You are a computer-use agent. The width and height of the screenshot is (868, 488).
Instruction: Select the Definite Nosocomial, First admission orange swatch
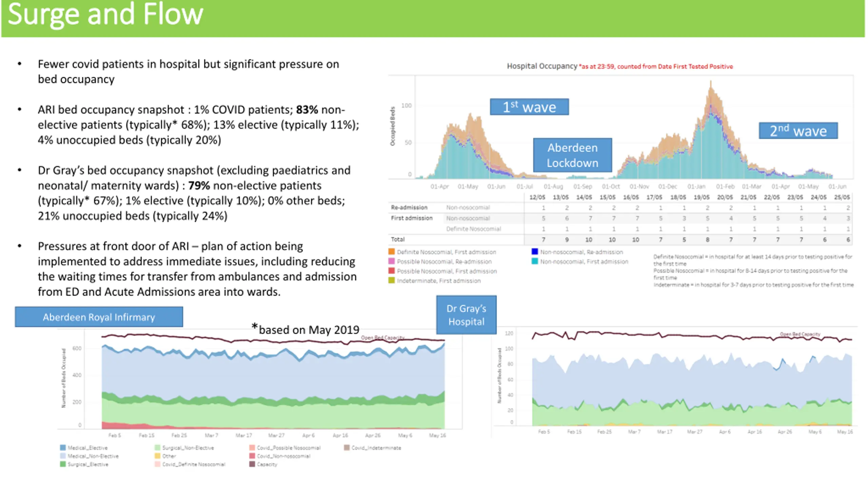pos(392,252)
